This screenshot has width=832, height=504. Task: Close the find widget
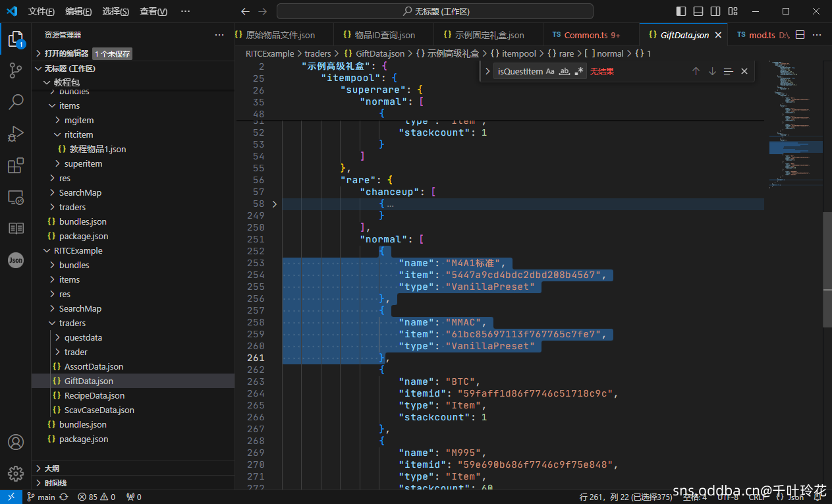[744, 71]
